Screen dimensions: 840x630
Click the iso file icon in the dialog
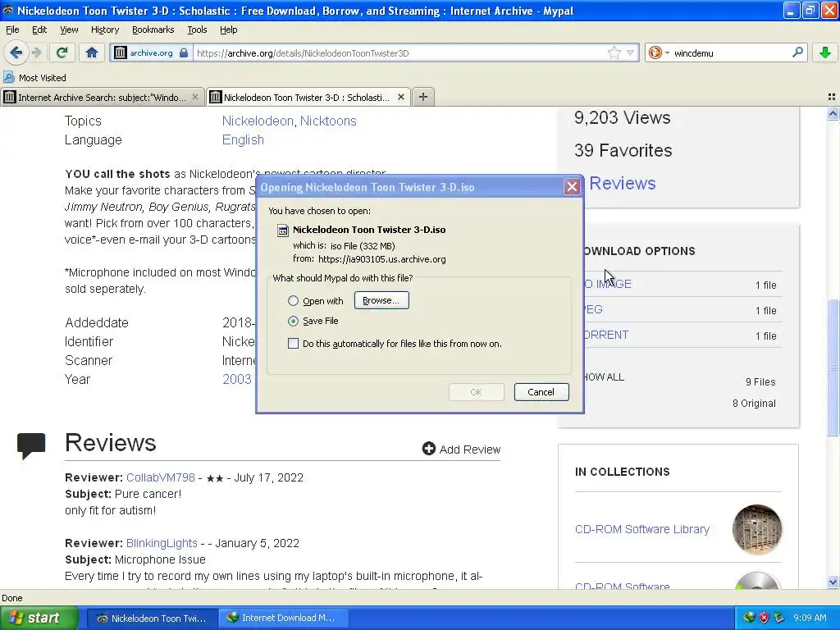pos(283,231)
